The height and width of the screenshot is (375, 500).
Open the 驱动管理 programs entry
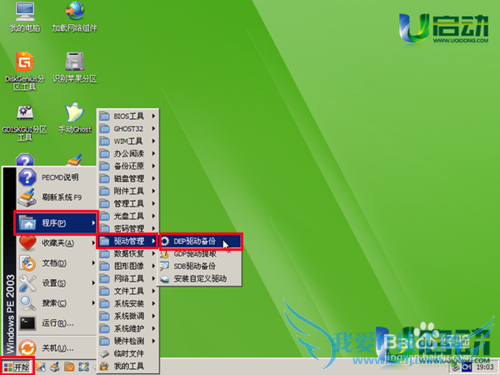coord(128,241)
